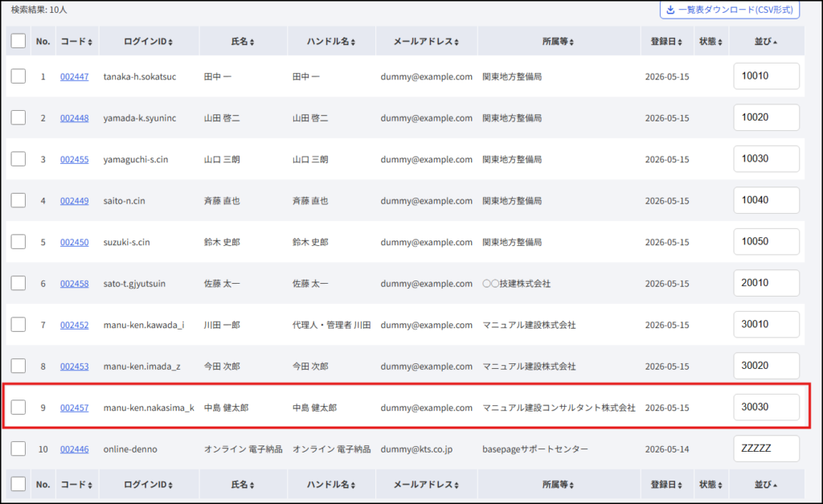The image size is (823, 504).
Task: Sort by 並び in bottom header
Action: (x=766, y=485)
